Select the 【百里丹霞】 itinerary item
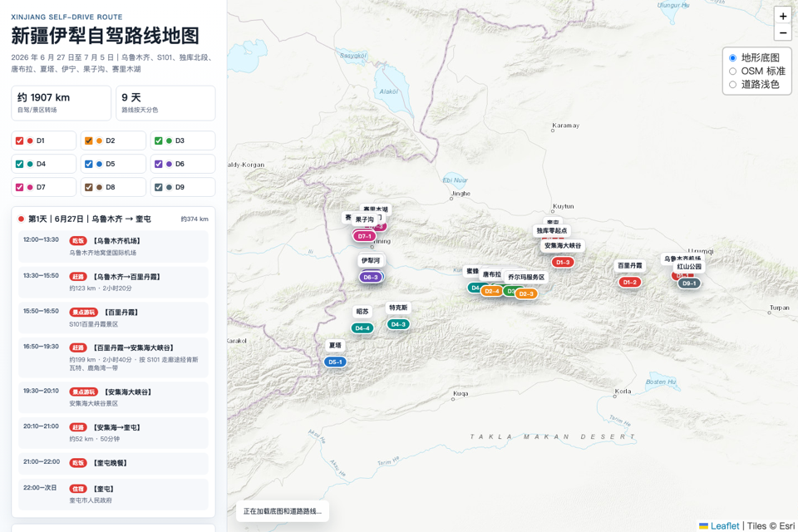The image size is (798, 532). click(113, 318)
